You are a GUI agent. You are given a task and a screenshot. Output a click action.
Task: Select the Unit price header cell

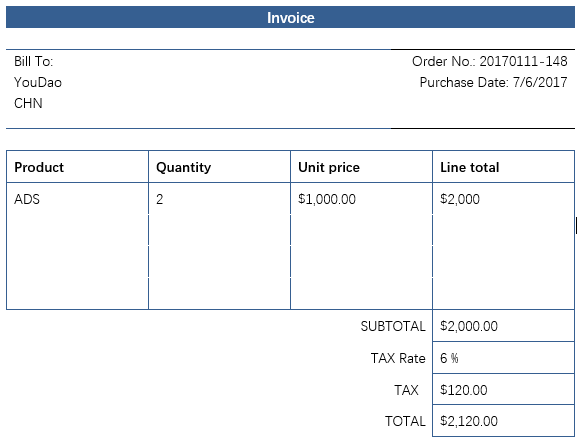pos(361,167)
